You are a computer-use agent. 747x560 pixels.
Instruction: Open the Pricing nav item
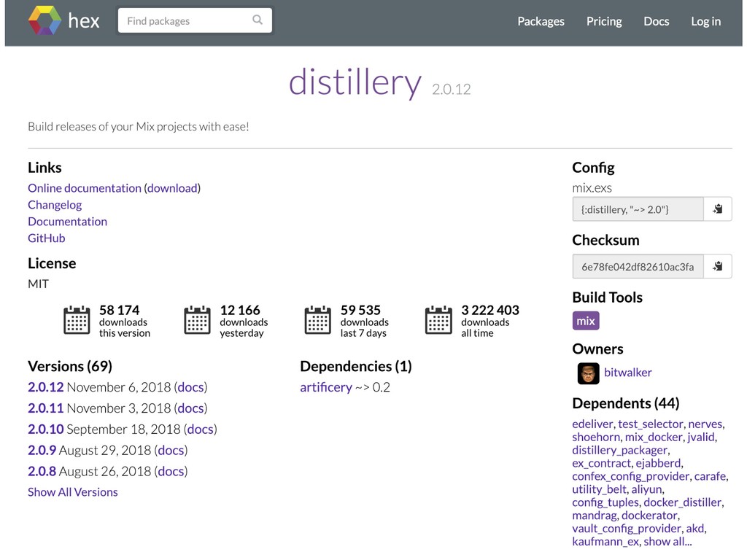pyautogui.click(x=603, y=21)
